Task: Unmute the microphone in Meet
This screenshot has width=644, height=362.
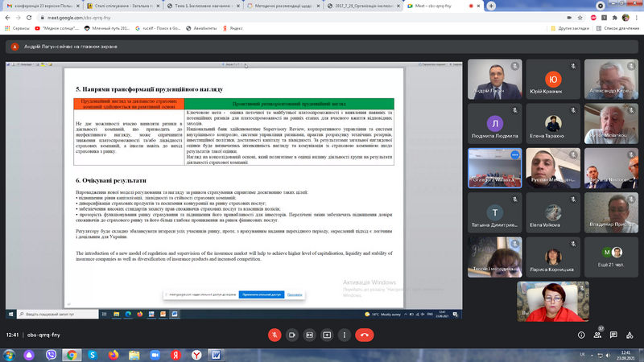Action: (x=273, y=335)
